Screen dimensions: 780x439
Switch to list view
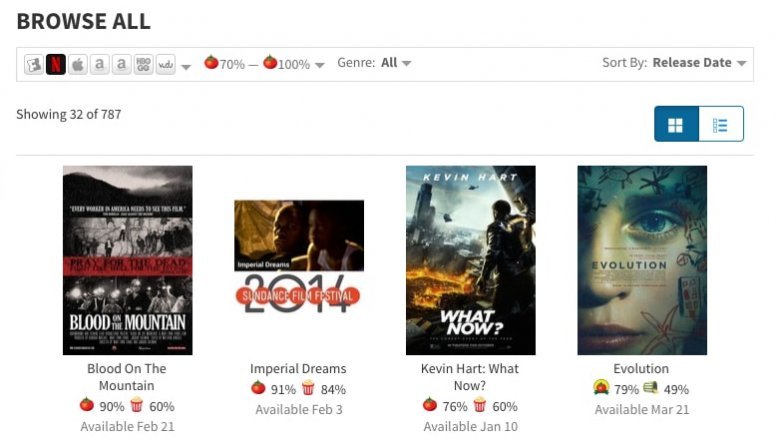click(x=721, y=124)
